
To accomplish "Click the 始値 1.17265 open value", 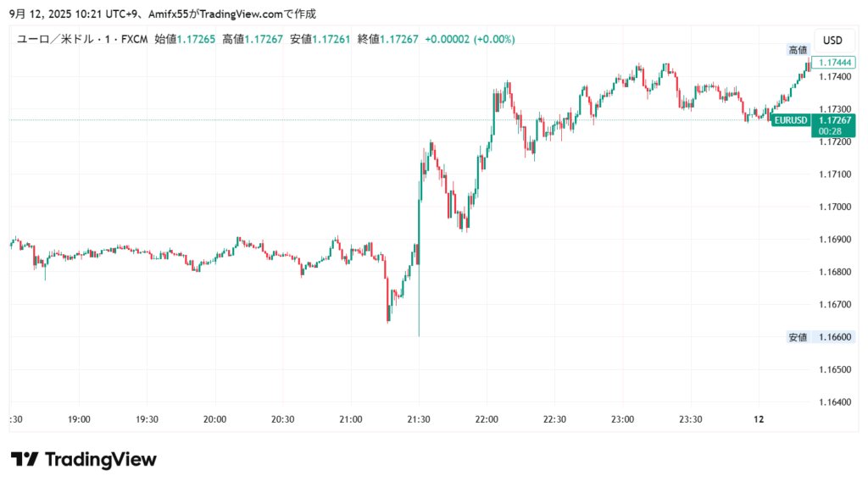I will pos(196,40).
